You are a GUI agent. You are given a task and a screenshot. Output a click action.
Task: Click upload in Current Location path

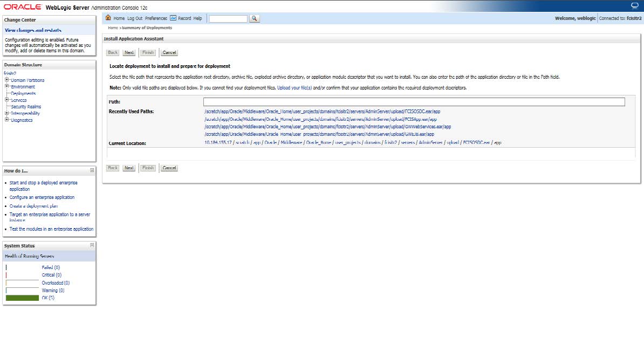coord(453,142)
